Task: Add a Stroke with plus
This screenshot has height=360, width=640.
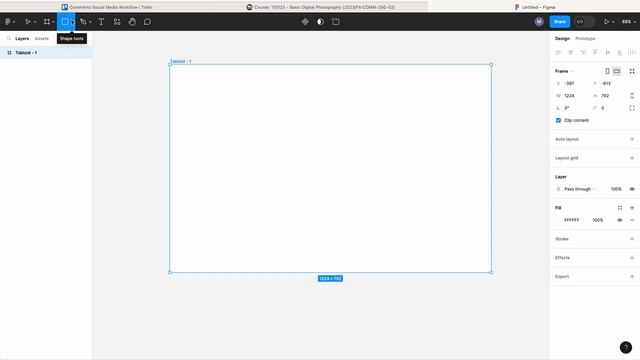Action: tap(632, 239)
